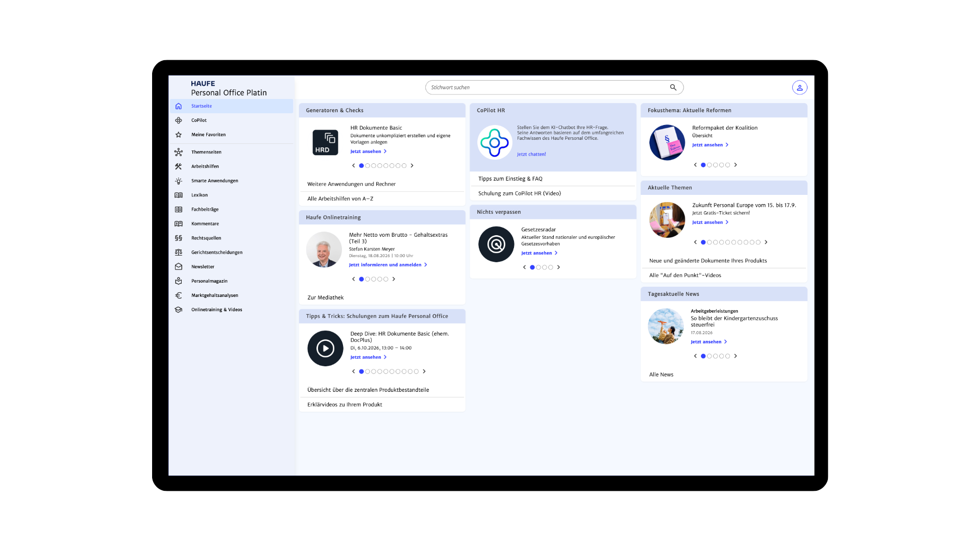
Task: Open Newsletter menu item
Action: (x=232, y=266)
